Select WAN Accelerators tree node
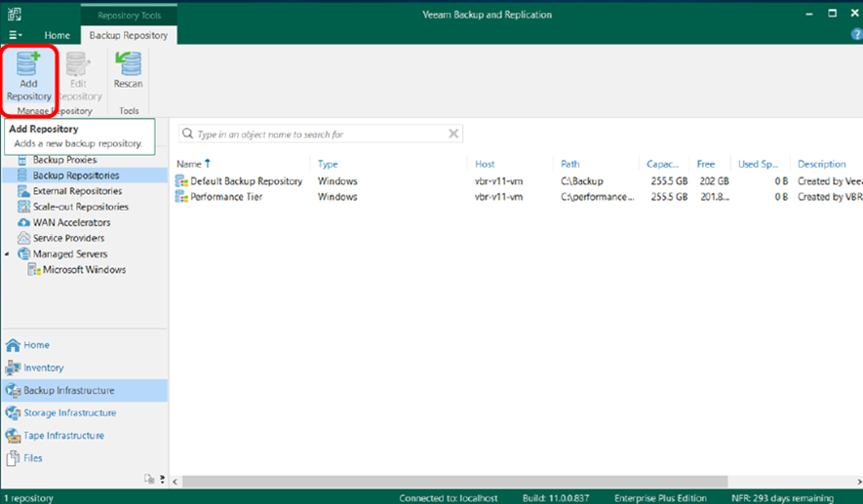Viewport: 863px width, 504px height. pyautogui.click(x=71, y=222)
